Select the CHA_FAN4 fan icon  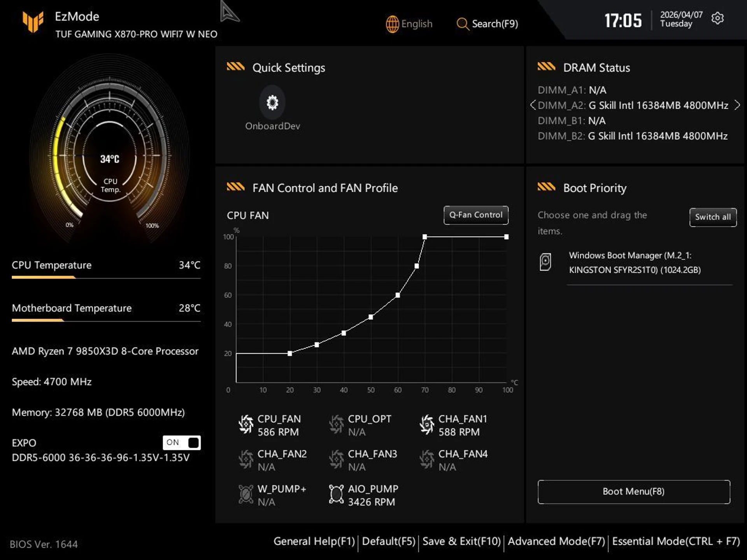[427, 460]
